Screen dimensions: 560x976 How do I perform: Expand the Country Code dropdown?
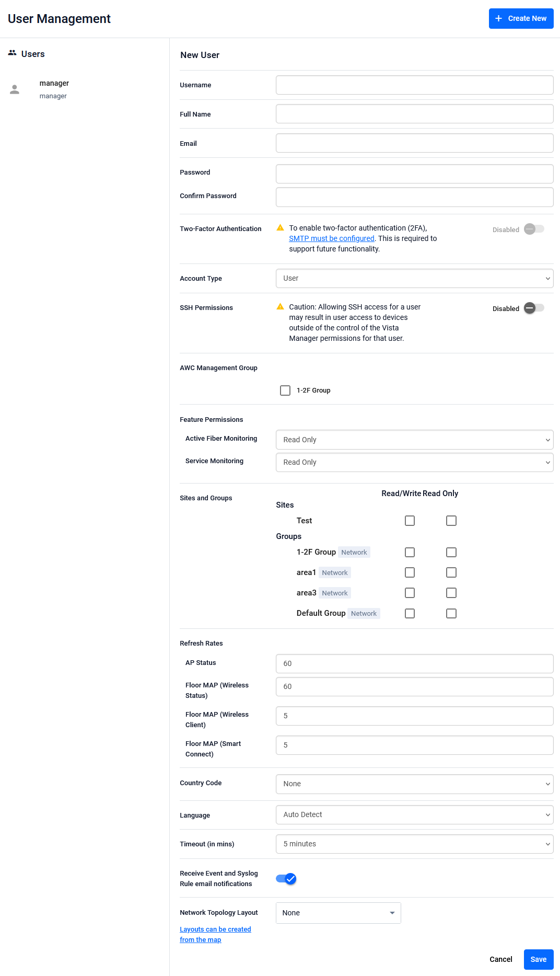click(414, 784)
